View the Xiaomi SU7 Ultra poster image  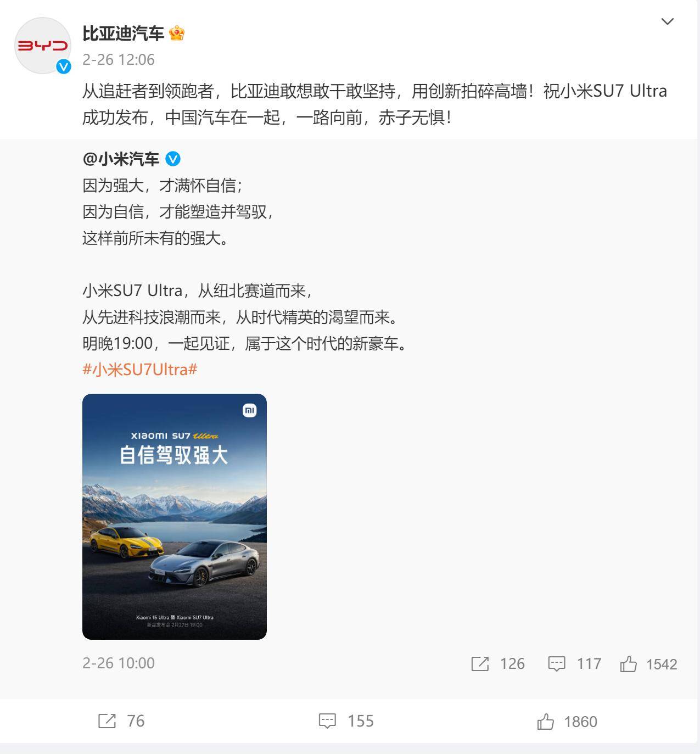pyautogui.click(x=175, y=517)
